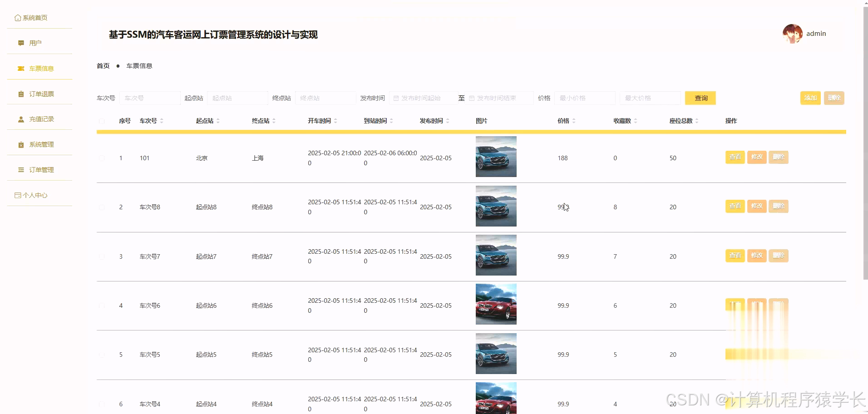
Task: Click the 订单退票 sidebar icon
Action: [21, 94]
